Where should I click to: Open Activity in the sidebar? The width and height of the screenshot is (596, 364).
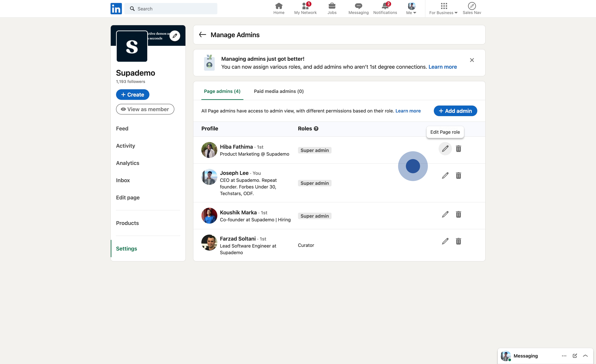(126, 146)
